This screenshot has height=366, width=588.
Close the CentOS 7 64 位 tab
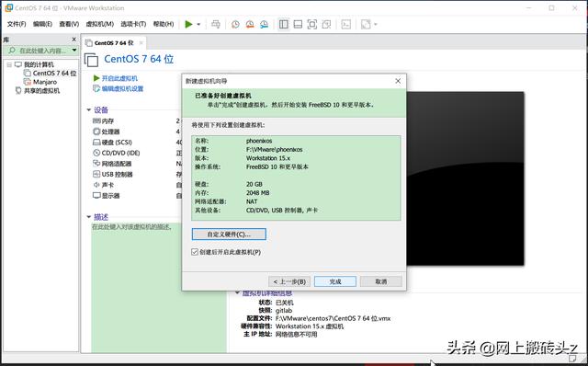pyautogui.click(x=141, y=43)
